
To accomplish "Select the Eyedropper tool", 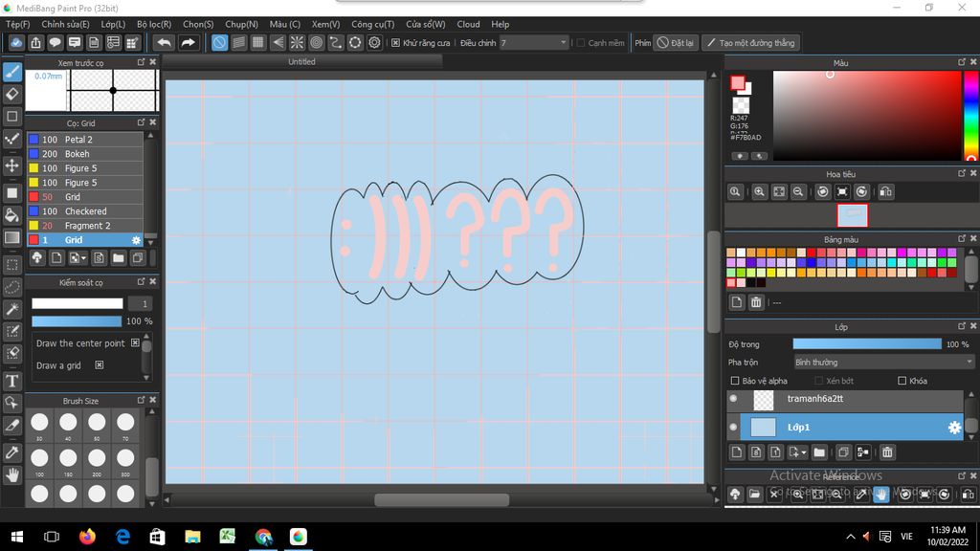I will pyautogui.click(x=11, y=452).
